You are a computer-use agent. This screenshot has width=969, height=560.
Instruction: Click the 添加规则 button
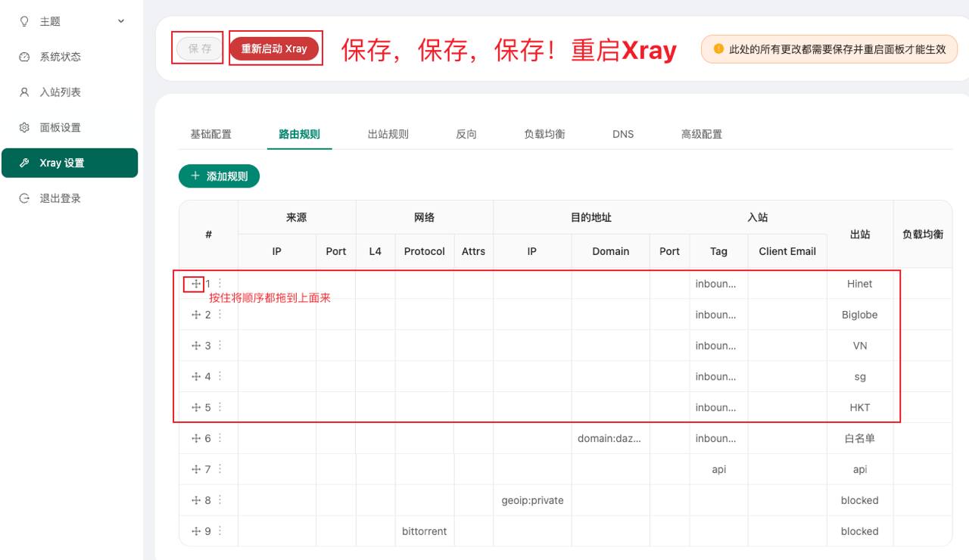click(219, 176)
